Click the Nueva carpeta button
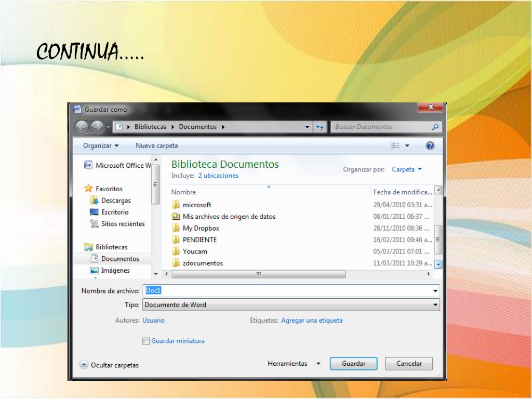Viewport: 532px width, 399px height. point(157,145)
